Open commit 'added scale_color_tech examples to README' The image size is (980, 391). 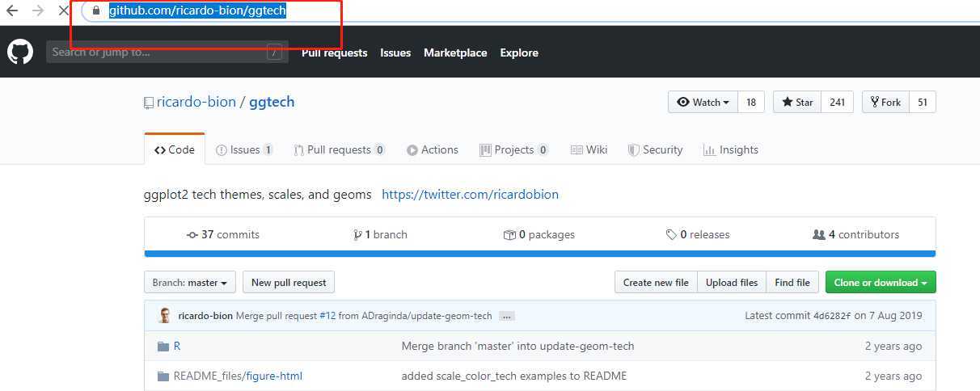pos(513,376)
